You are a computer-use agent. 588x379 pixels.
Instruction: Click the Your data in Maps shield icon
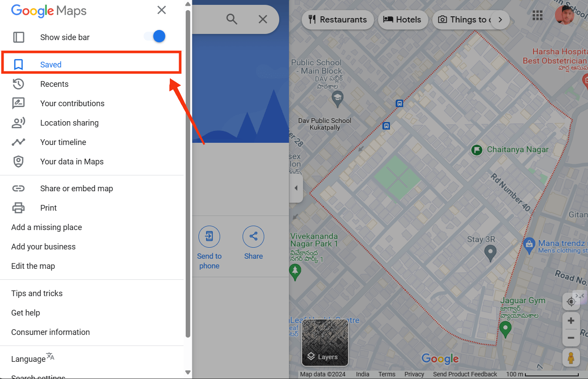18,161
